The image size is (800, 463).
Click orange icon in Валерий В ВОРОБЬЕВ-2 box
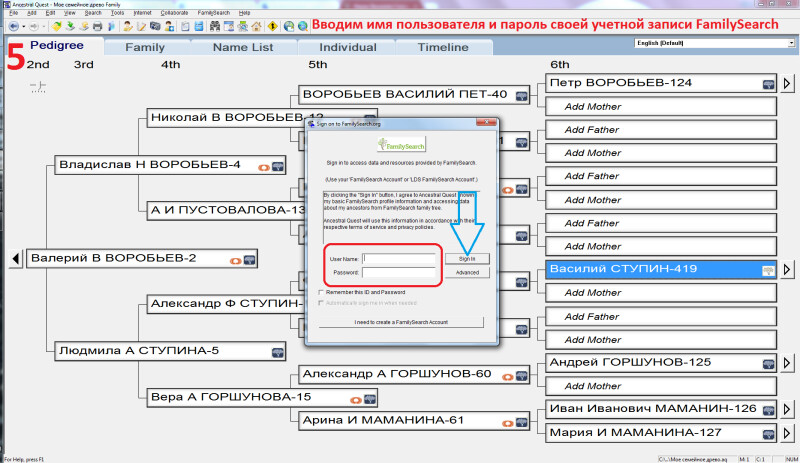[235, 261]
